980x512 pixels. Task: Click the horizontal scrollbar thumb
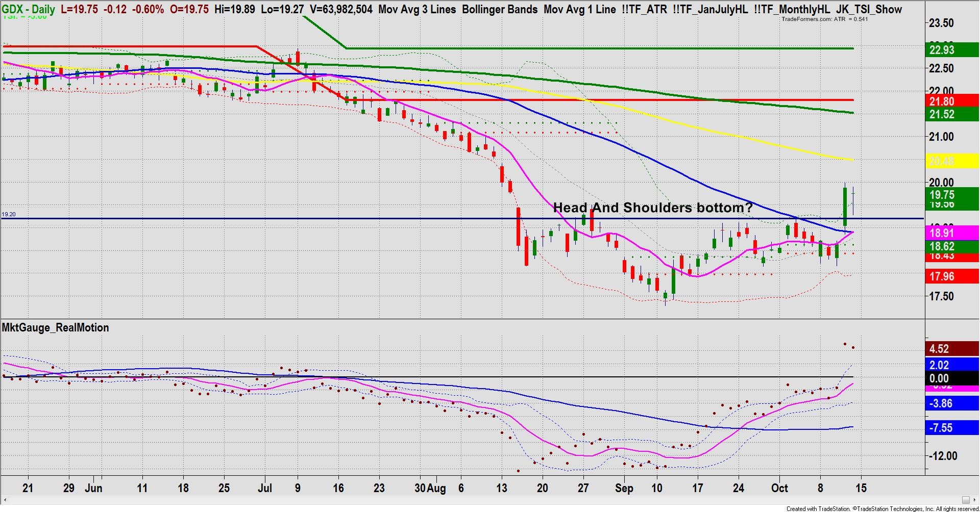point(965,500)
